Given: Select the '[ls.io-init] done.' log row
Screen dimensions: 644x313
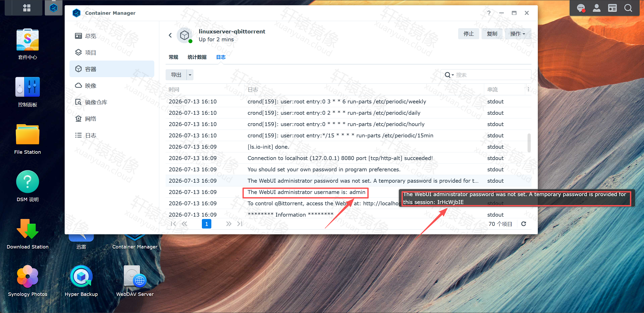Looking at the screenshot, I should (349, 147).
